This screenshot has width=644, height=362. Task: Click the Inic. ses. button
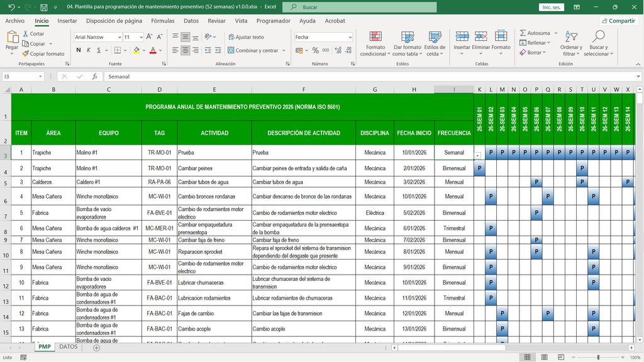pyautogui.click(x=551, y=7)
